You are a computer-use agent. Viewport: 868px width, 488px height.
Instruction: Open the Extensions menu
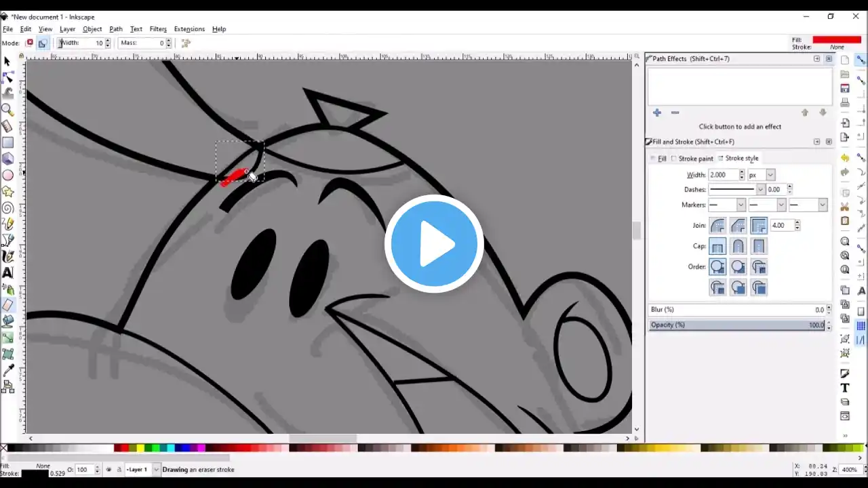point(189,29)
